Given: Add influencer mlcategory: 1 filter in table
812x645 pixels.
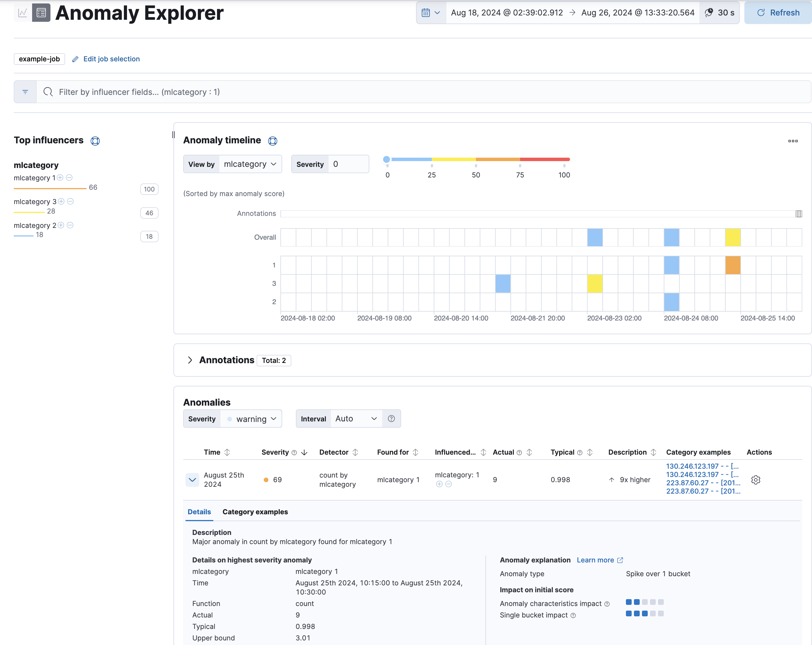Looking at the screenshot, I should 439,484.
